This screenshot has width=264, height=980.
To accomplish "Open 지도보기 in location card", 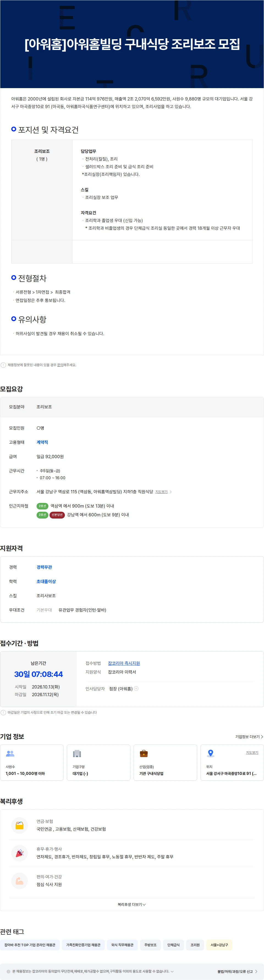I will [x=252, y=752].
